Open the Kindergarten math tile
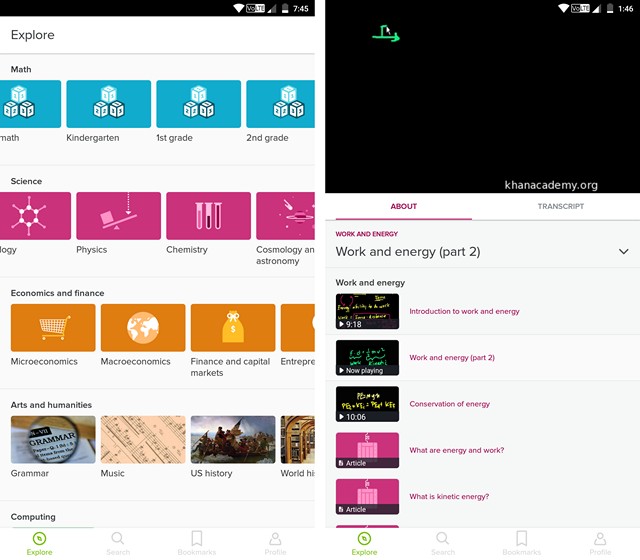Viewport: 640px width, 560px height. 109,104
